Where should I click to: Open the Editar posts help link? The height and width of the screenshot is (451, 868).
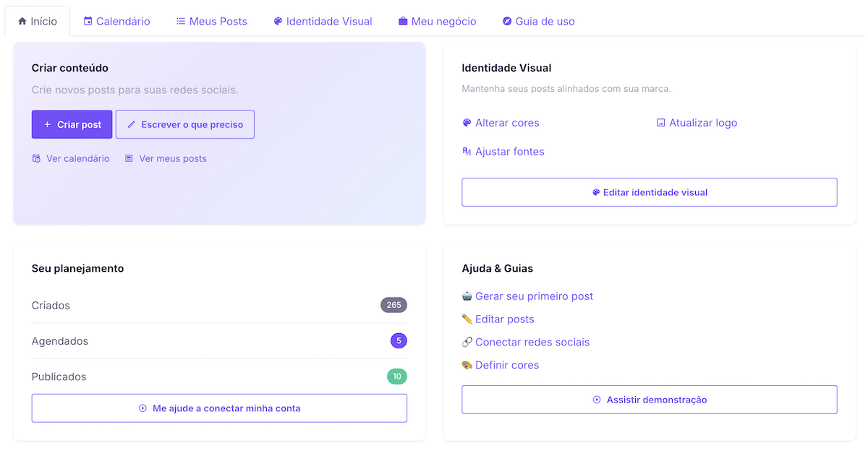tap(504, 319)
